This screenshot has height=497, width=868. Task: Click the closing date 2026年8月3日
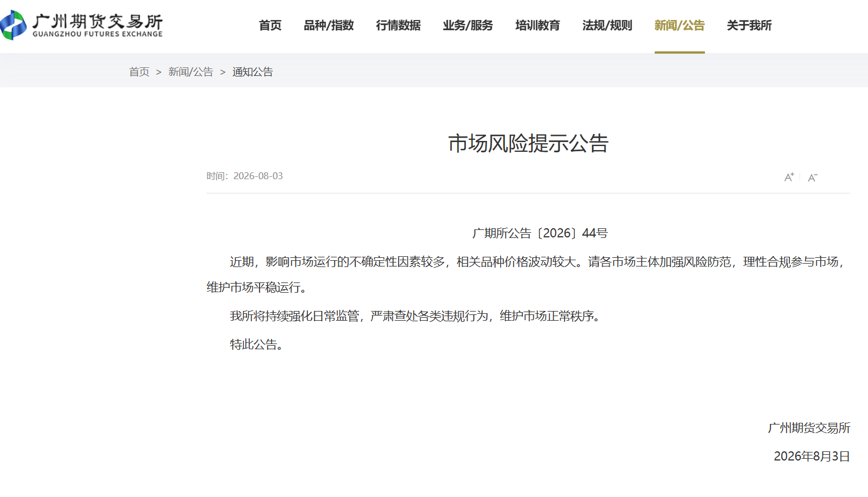pos(812,456)
